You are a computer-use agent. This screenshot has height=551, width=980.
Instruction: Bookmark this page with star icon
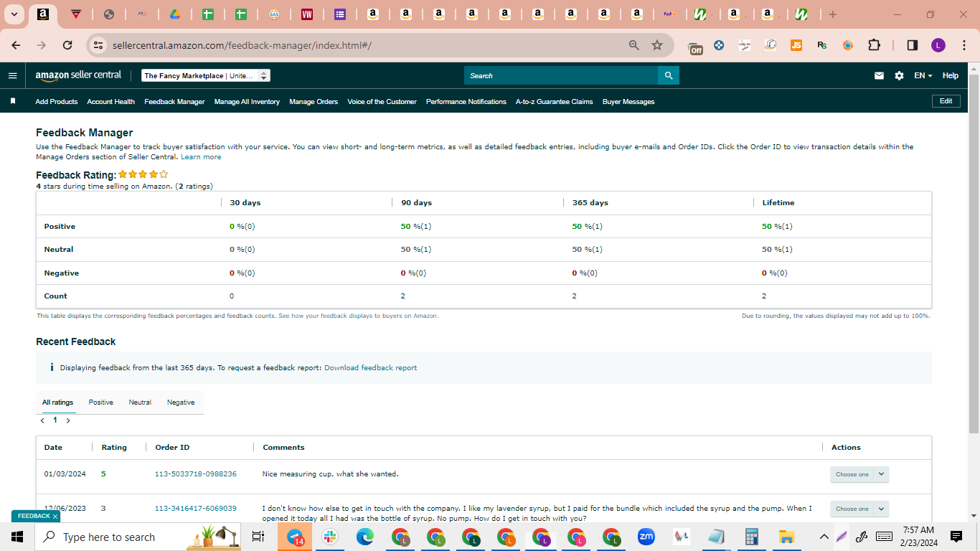[x=657, y=45]
